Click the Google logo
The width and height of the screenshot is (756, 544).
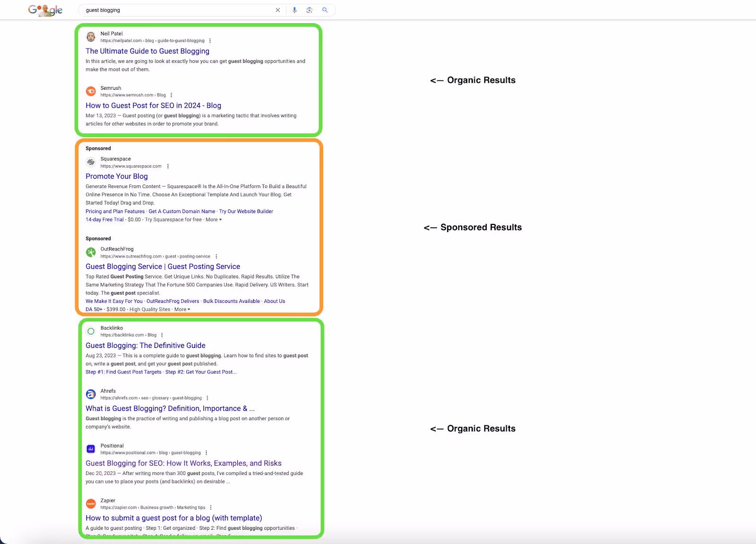[x=45, y=10]
